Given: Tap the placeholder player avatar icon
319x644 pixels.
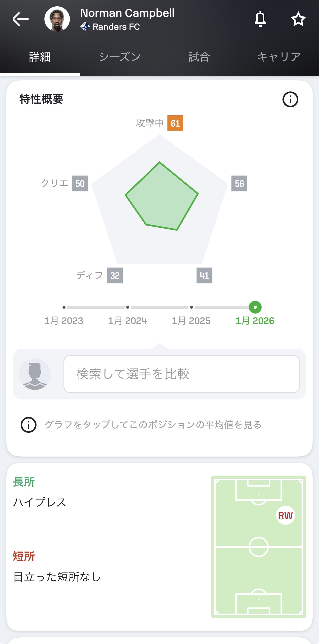Looking at the screenshot, I should (x=35, y=374).
